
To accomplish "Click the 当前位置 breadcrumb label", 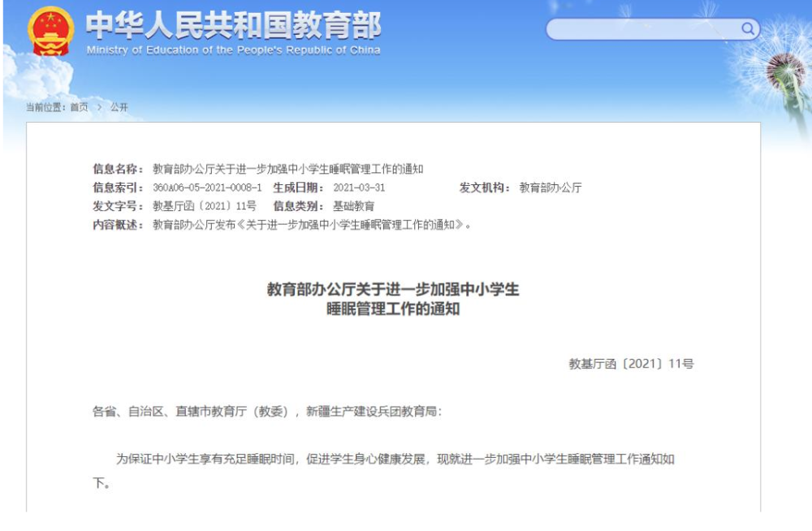I will point(46,107).
